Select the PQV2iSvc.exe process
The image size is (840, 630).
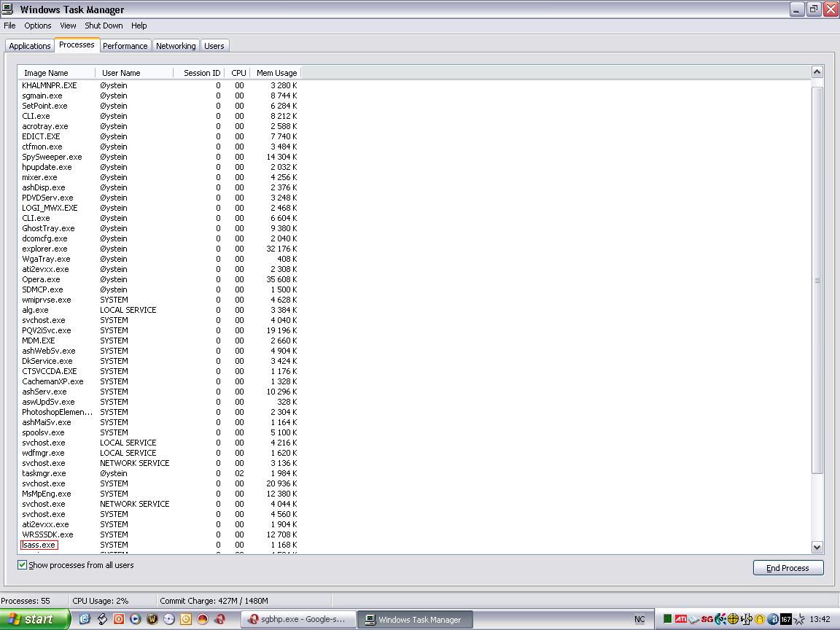point(159,330)
